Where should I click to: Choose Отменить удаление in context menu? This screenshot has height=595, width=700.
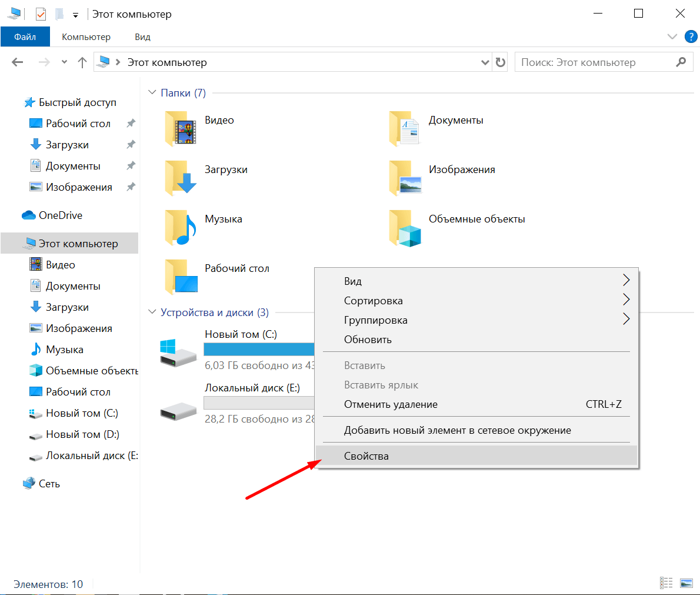coord(476,404)
